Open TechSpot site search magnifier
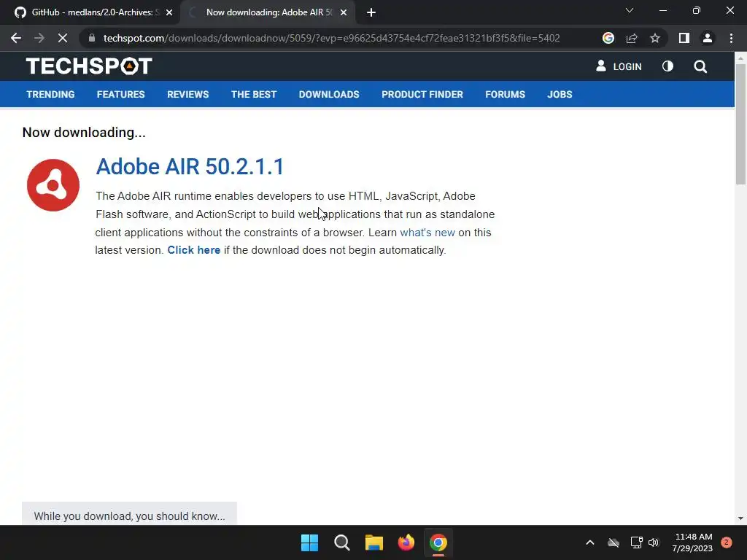The height and width of the screenshot is (560, 747). click(x=700, y=66)
